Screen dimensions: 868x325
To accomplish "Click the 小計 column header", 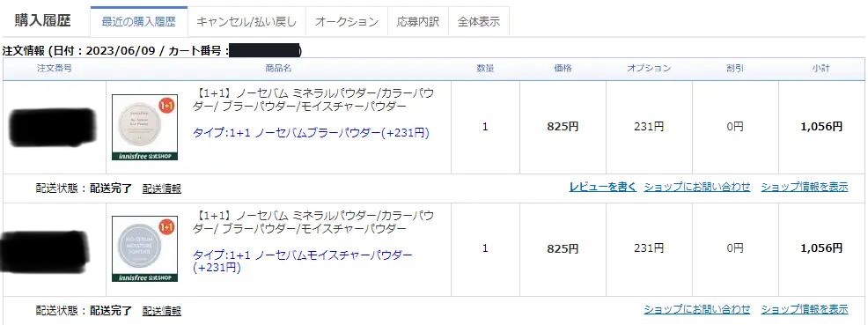I will click(821, 69).
